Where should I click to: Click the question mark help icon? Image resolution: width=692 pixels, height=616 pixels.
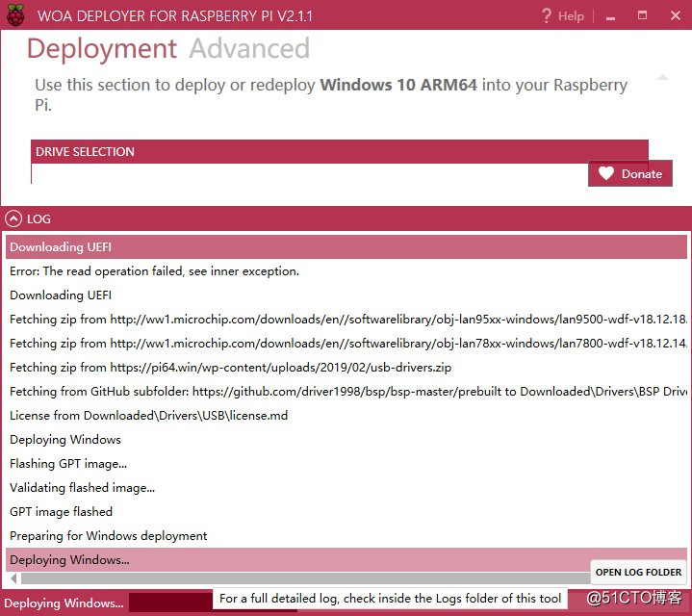point(547,16)
